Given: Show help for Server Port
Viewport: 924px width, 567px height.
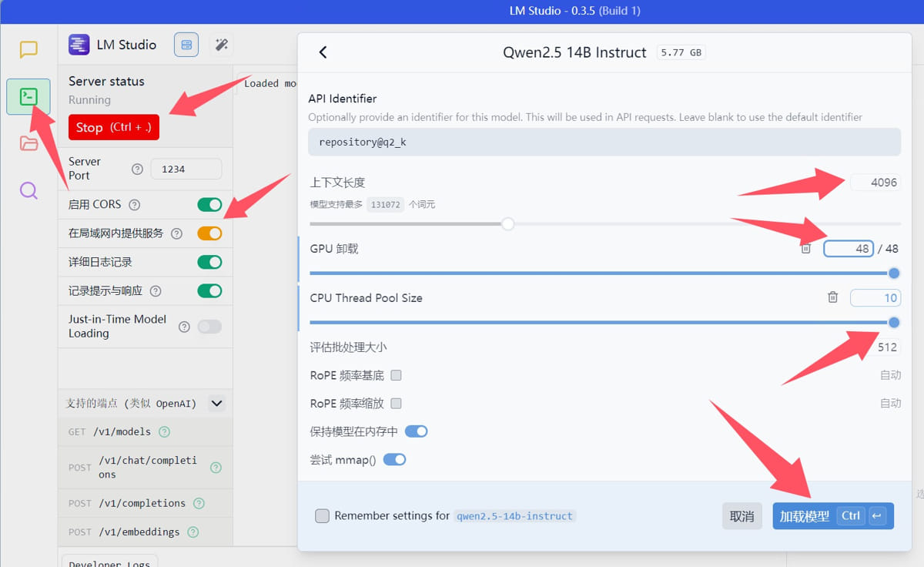Looking at the screenshot, I should click(x=138, y=169).
